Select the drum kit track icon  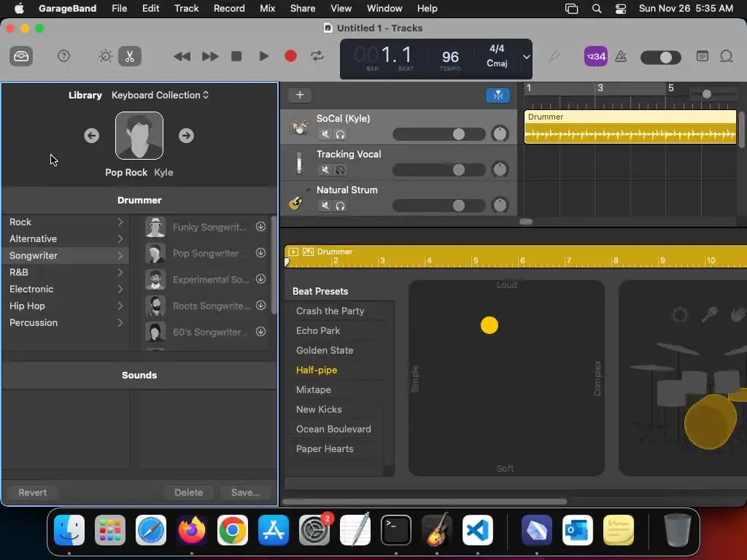click(298, 128)
